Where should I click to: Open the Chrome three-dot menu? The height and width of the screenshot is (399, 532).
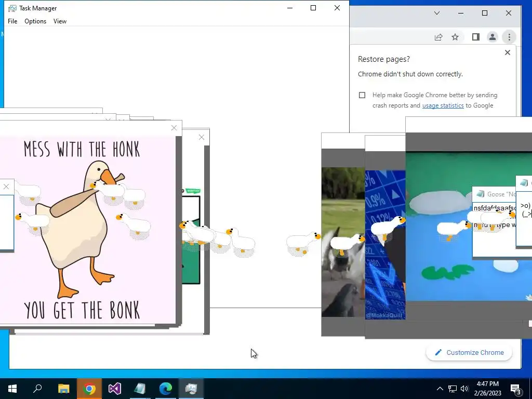[509, 37]
